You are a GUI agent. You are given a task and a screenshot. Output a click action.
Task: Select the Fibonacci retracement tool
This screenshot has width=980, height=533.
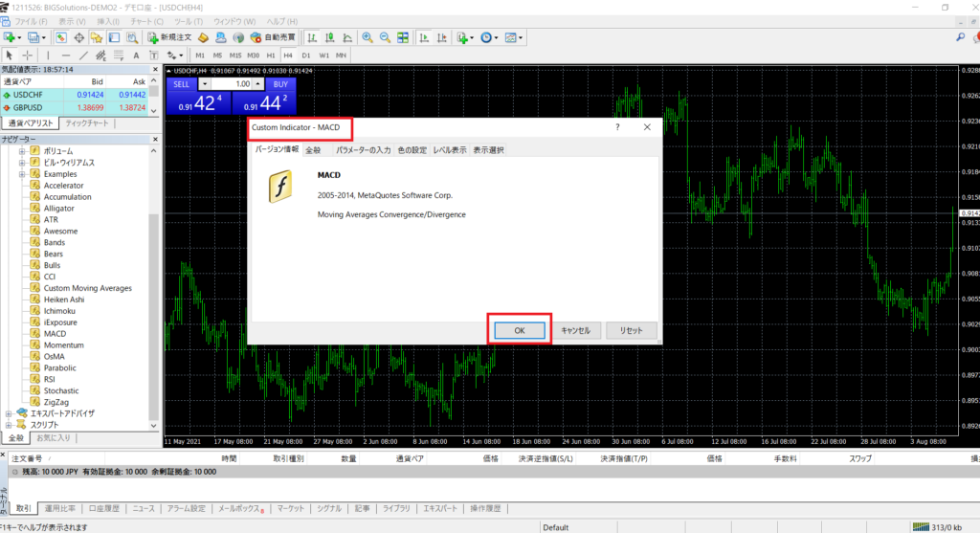[x=118, y=56]
